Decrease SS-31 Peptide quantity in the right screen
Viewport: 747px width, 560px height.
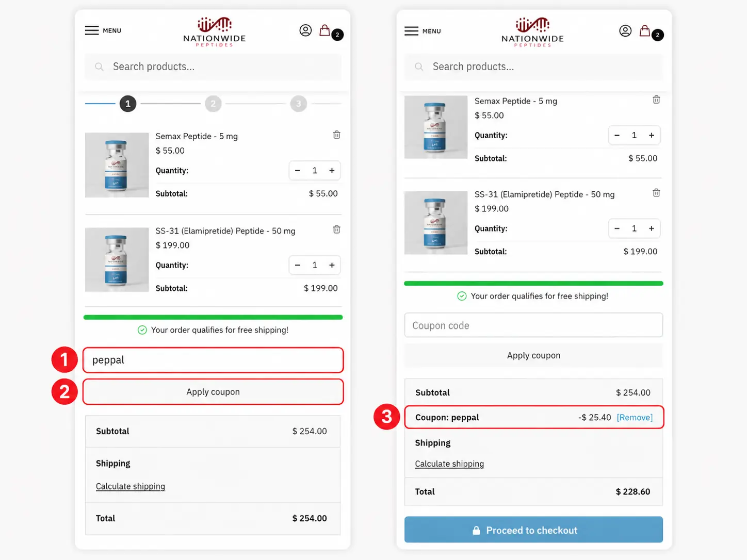[x=617, y=228]
